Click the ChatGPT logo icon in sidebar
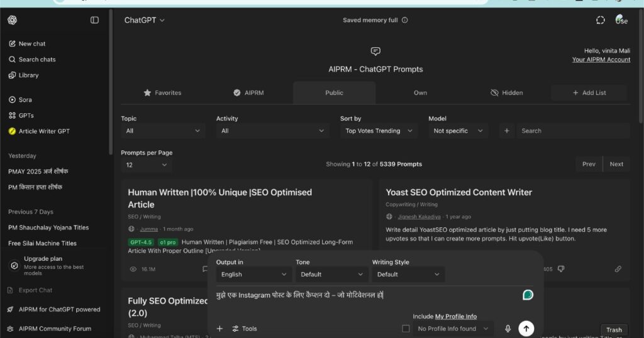Screen dimensions: 644x338 (x=13, y=20)
